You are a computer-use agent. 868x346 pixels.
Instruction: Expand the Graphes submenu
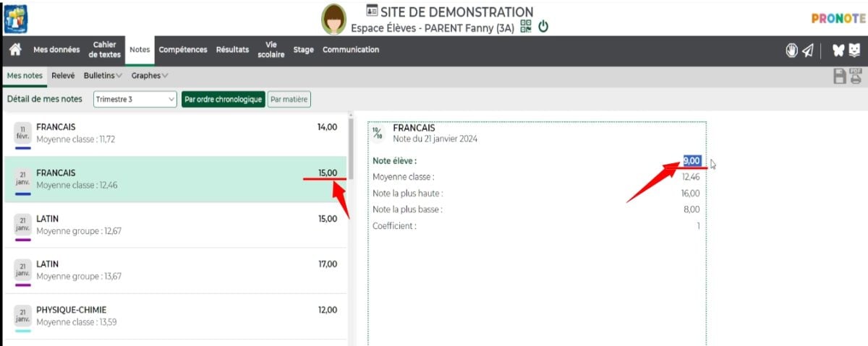[x=150, y=75]
